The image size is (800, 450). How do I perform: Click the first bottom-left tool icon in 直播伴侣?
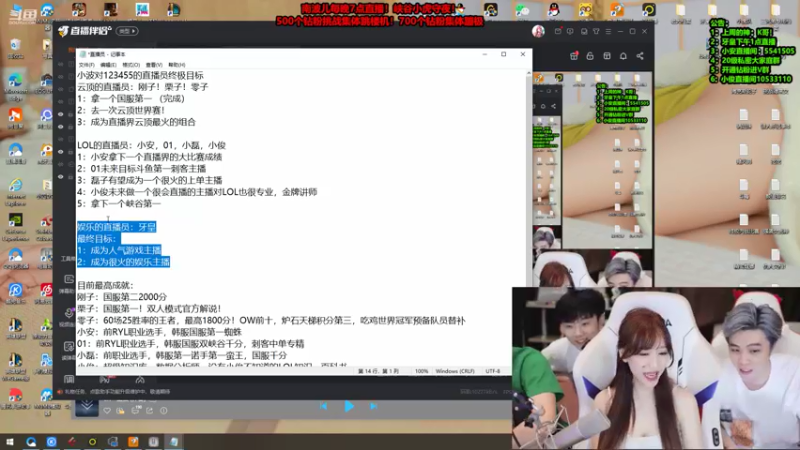tap(69, 380)
